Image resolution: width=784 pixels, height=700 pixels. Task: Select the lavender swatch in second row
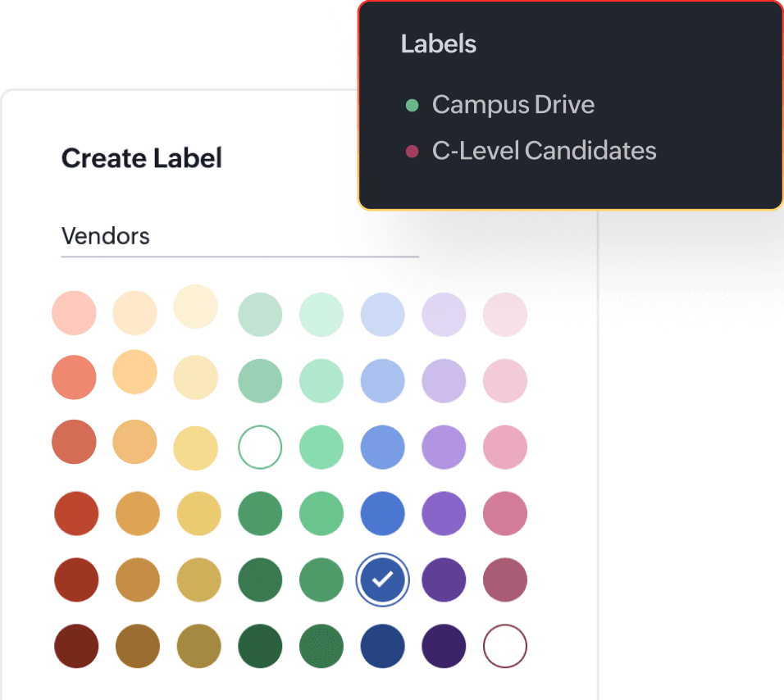click(444, 378)
